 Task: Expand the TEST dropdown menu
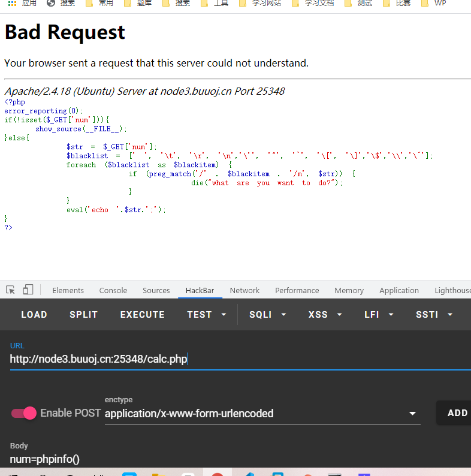tap(207, 315)
